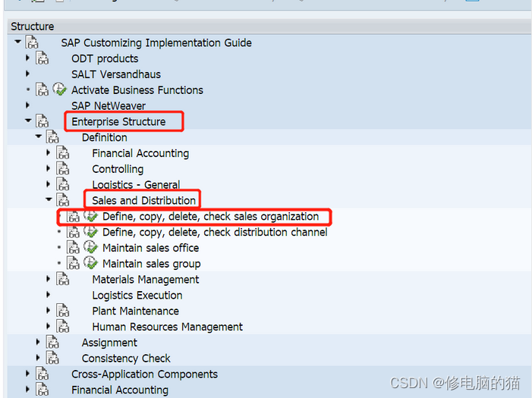Screen dimensions: 532x398
Task: Open documentation icon for Assignment
Action: click(52, 342)
